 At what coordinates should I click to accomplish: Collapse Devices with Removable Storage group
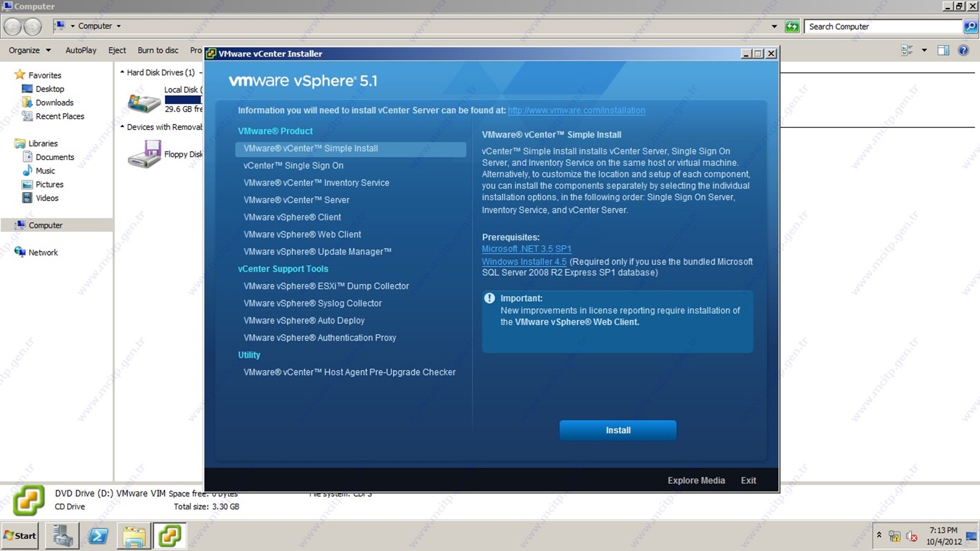[122, 127]
